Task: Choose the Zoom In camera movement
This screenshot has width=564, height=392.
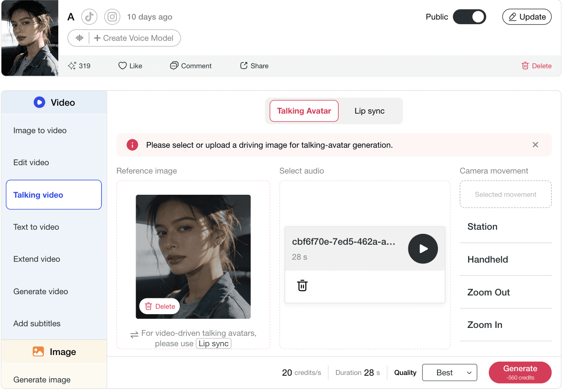Action: pos(506,325)
